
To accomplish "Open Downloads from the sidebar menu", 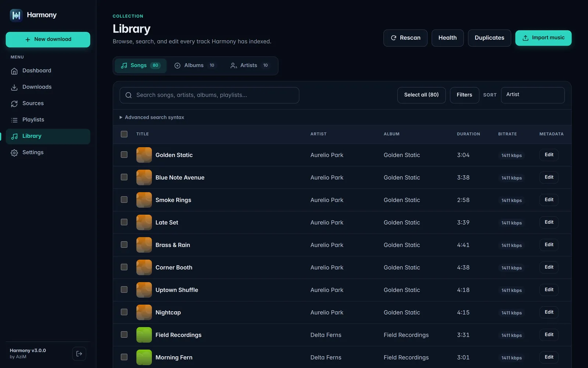I will (48, 87).
